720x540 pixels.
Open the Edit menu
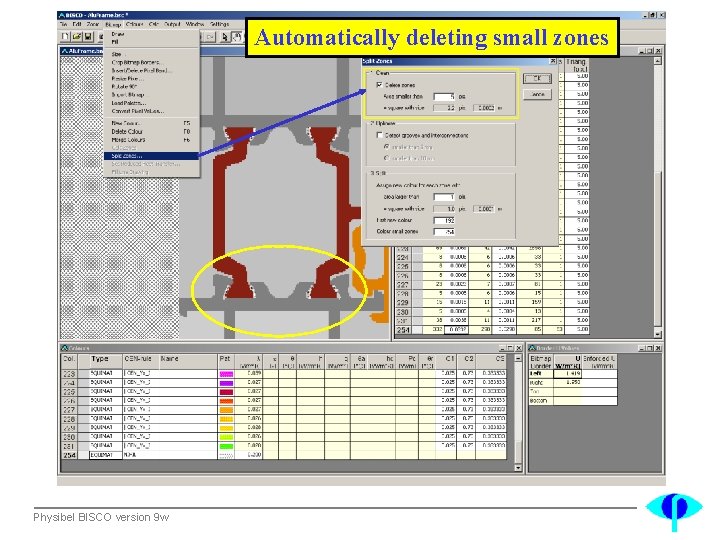(77, 24)
